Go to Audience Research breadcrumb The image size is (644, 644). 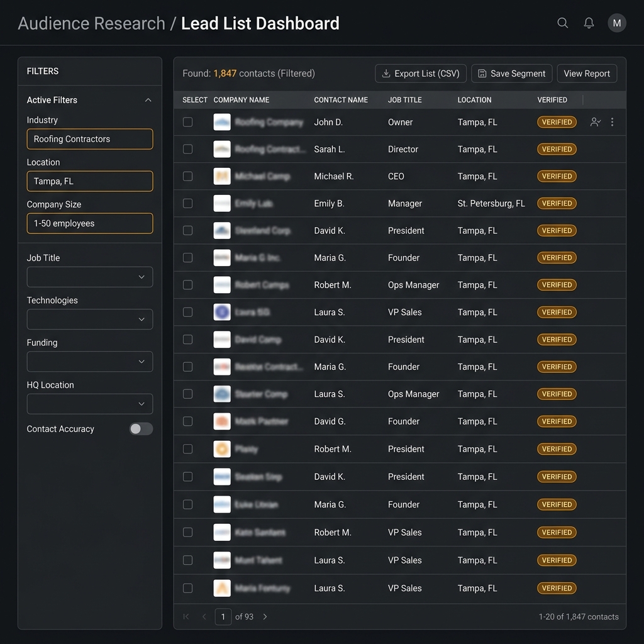tap(91, 23)
